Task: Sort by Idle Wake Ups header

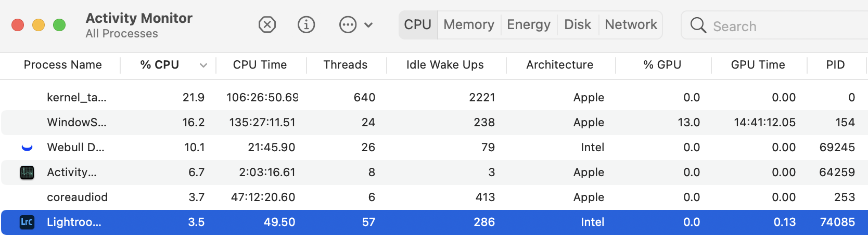Action: click(x=445, y=65)
